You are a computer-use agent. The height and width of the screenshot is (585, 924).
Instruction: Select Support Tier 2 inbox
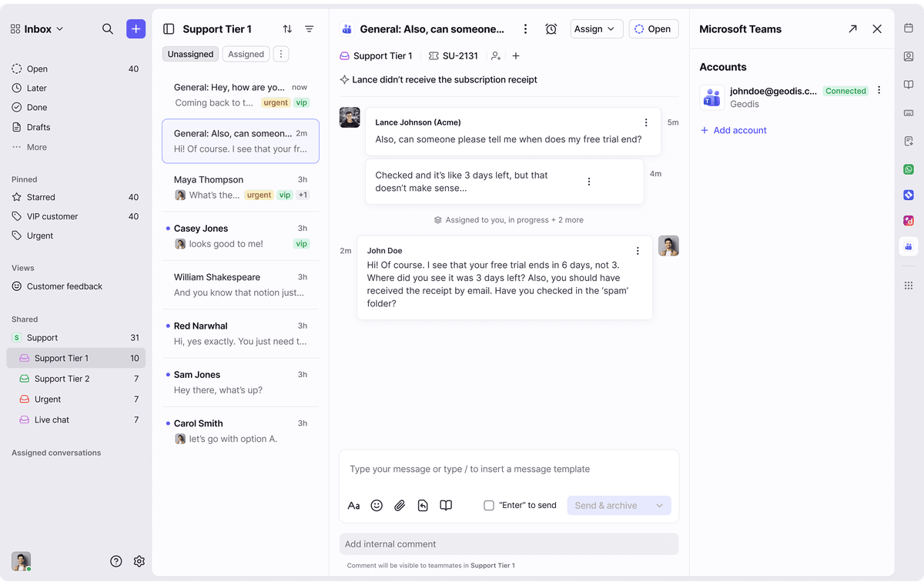75,379
